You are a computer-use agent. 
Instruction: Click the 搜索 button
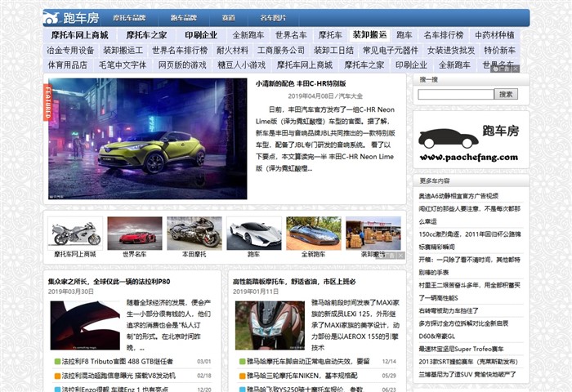pyautogui.click(x=506, y=95)
